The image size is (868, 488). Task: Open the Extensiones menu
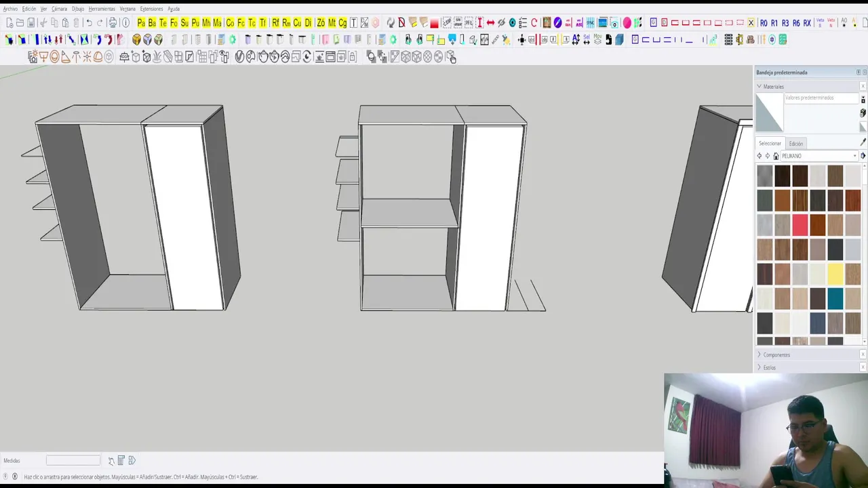[x=151, y=9]
